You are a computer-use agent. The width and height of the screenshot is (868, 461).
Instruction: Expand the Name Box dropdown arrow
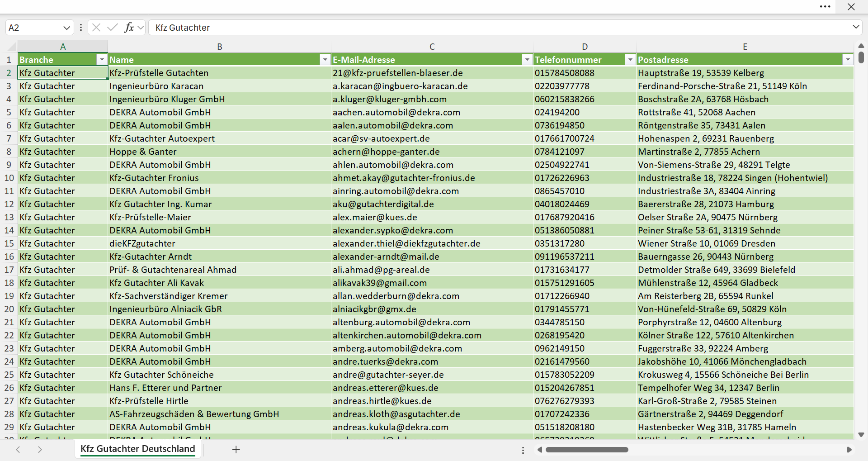pos(66,28)
